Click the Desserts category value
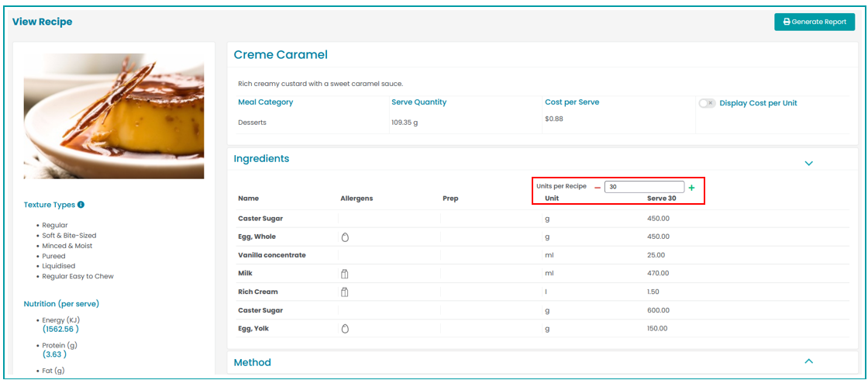 click(x=252, y=123)
